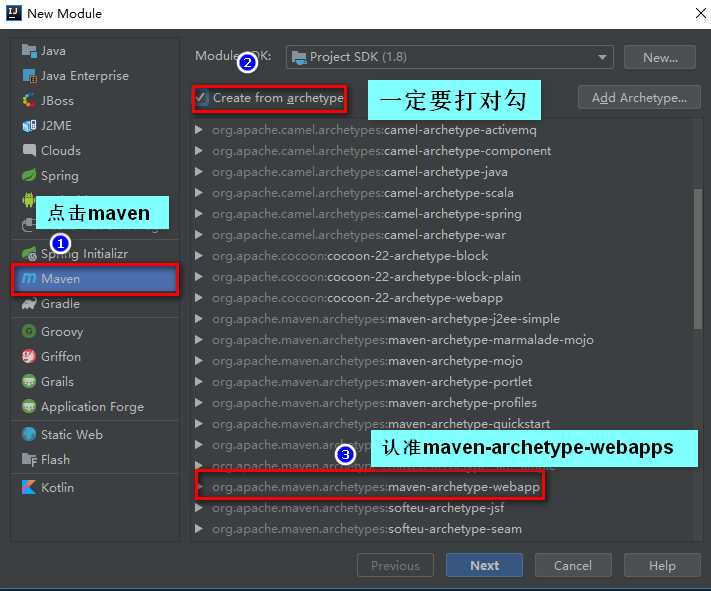Select camel-archetype-war in list

point(359,235)
